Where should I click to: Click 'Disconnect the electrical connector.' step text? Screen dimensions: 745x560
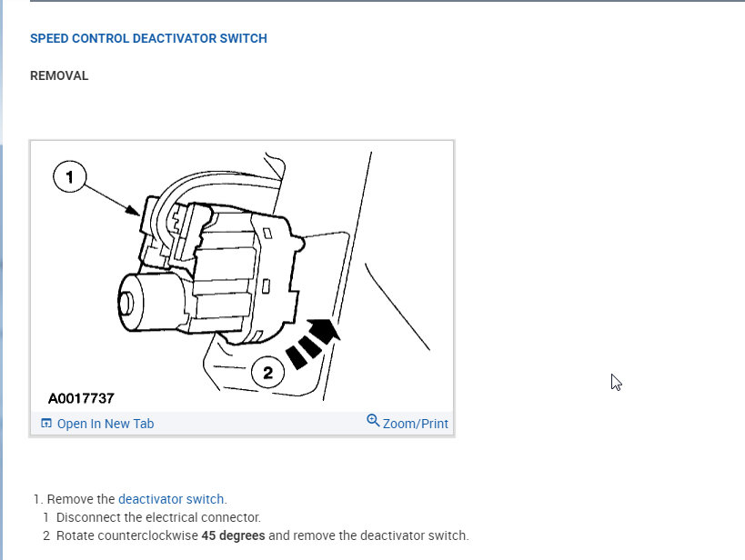pyautogui.click(x=158, y=516)
